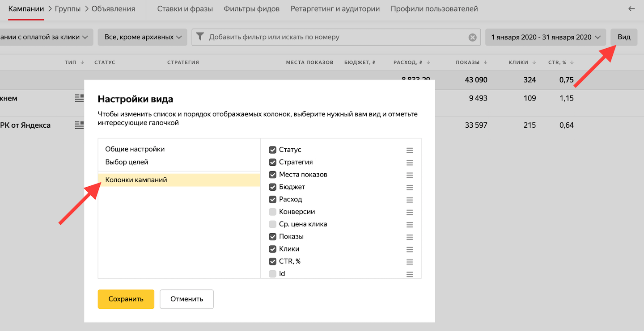The height and width of the screenshot is (331, 644).
Task: Sort by Клики column arrow
Action: [534, 63]
